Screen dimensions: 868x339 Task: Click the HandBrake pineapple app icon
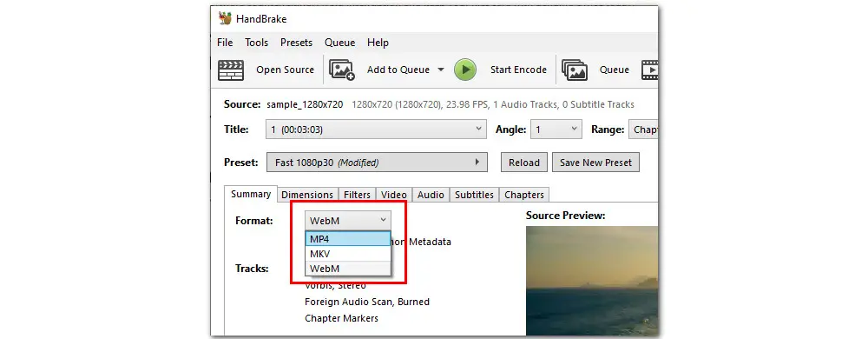tap(225, 18)
